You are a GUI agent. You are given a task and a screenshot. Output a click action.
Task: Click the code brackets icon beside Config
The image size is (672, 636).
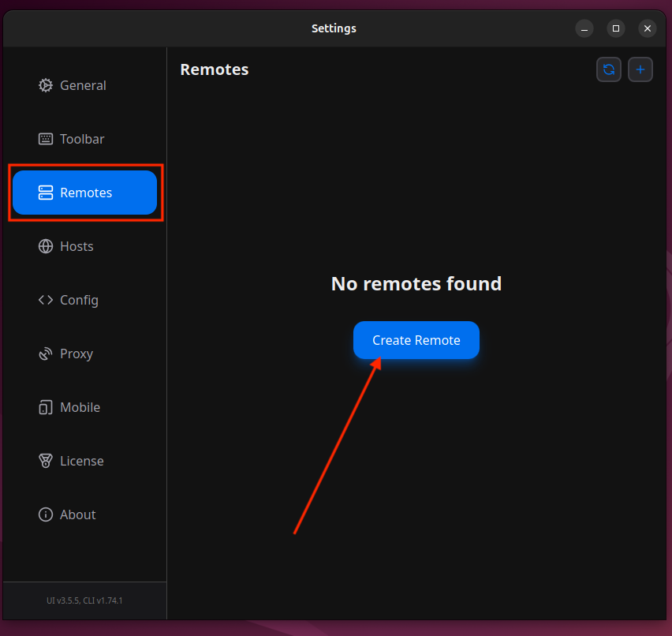46,300
